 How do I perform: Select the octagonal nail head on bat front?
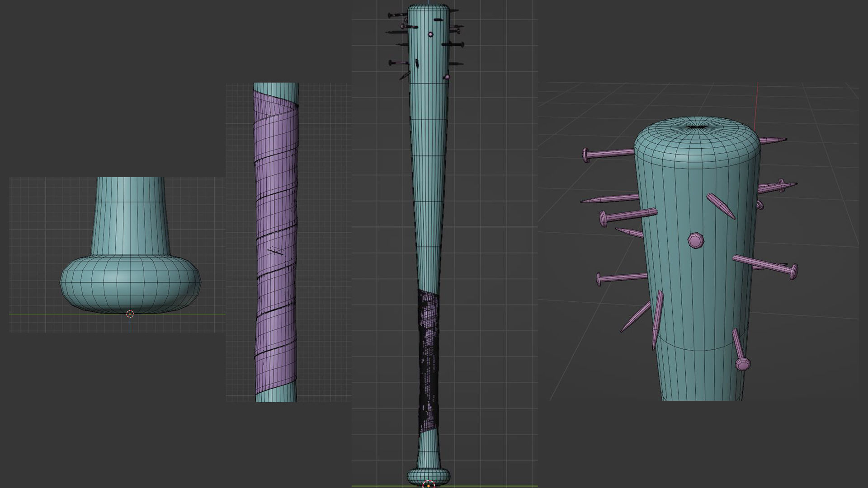(x=696, y=240)
